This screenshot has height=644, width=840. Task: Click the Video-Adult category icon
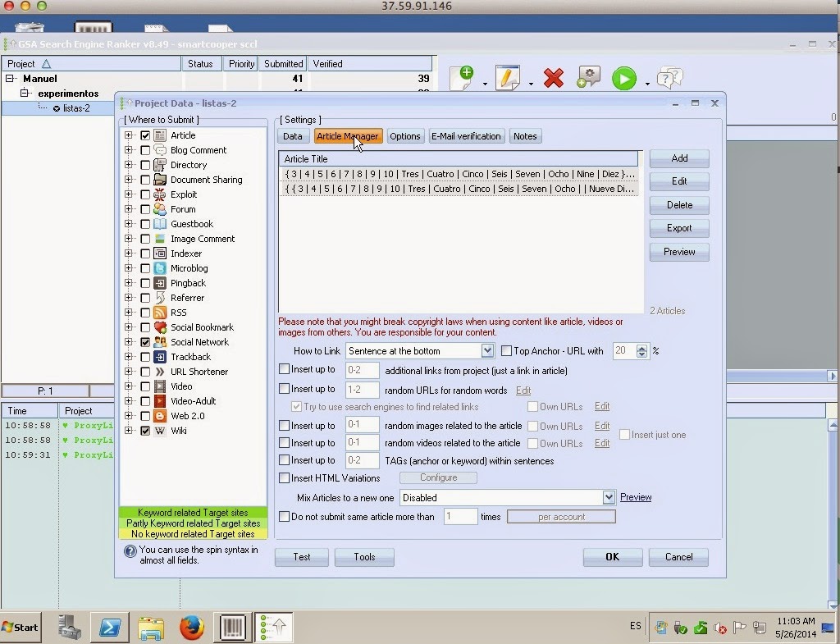click(x=160, y=401)
